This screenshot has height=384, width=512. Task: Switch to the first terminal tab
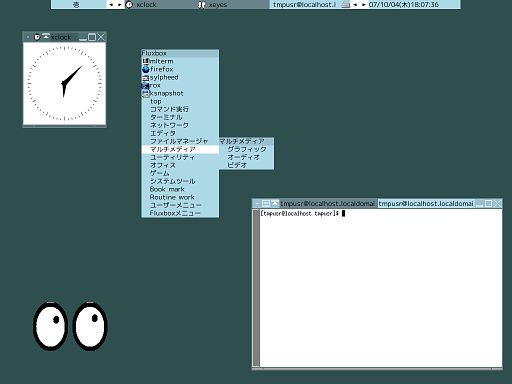coord(328,203)
